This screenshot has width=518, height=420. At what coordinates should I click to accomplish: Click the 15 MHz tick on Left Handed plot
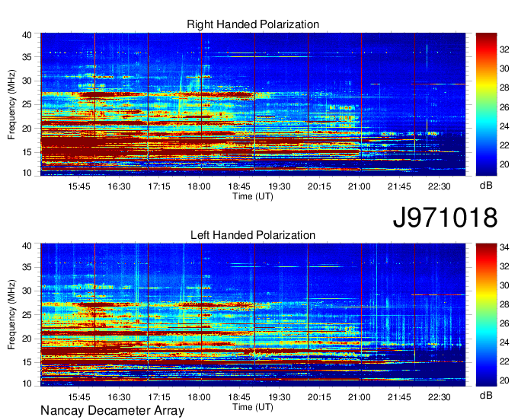[27, 362]
